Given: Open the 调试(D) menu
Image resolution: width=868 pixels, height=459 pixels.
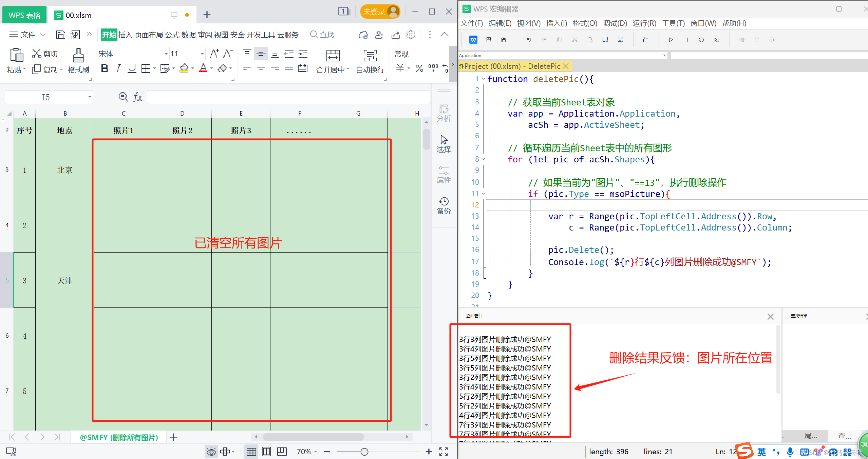Looking at the screenshot, I should pyautogui.click(x=615, y=23).
